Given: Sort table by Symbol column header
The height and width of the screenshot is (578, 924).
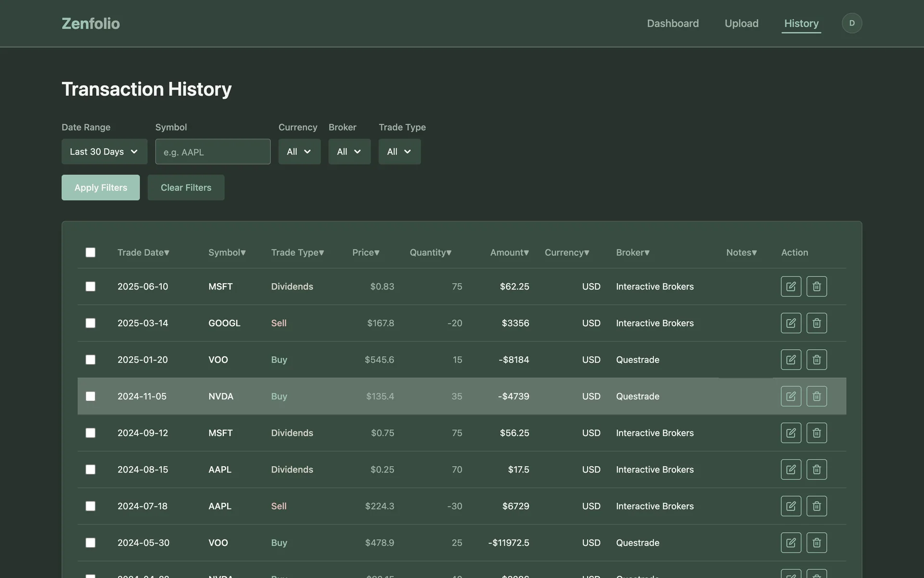Looking at the screenshot, I should 227,252.
